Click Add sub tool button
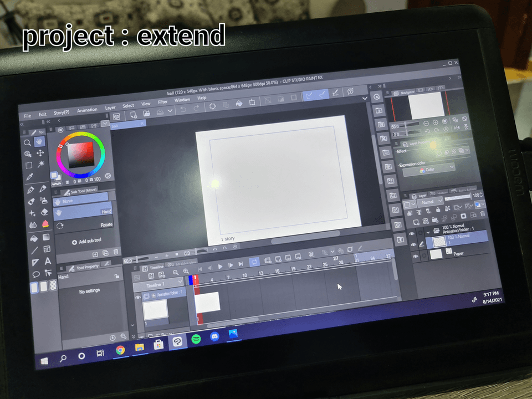This screenshot has height=399, width=532. click(87, 241)
